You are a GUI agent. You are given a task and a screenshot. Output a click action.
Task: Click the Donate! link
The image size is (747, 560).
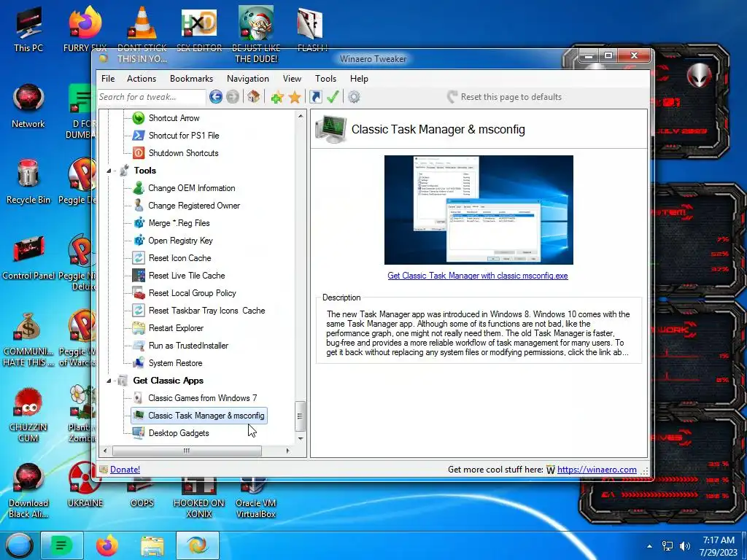point(125,470)
